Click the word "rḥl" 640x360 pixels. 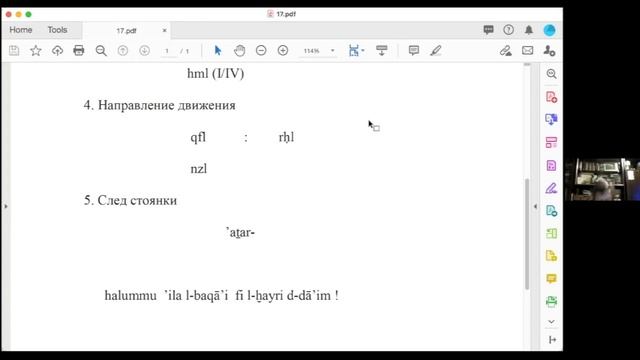(x=286, y=137)
